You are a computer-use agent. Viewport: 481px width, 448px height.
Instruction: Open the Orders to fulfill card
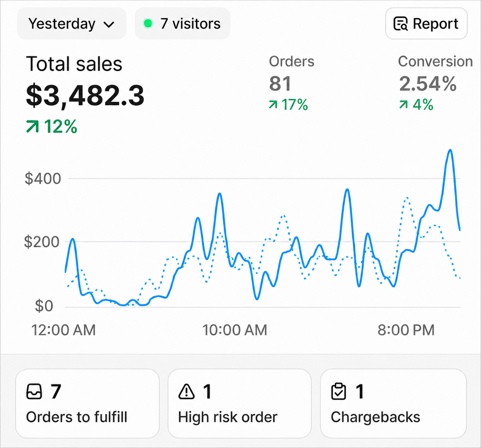click(87, 404)
